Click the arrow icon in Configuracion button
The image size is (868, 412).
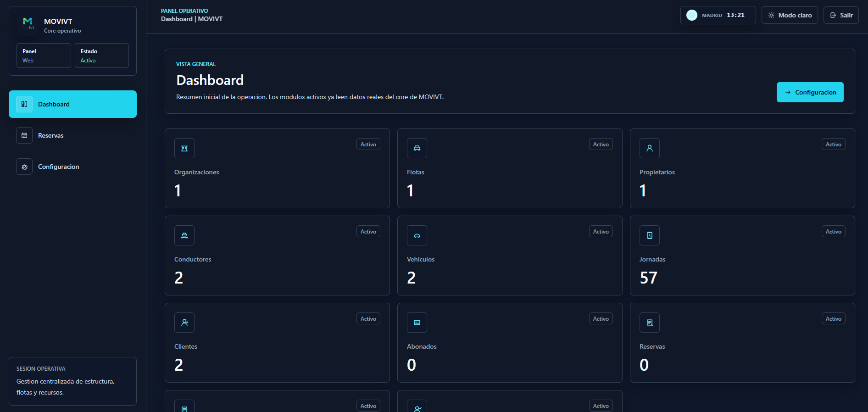click(x=788, y=92)
